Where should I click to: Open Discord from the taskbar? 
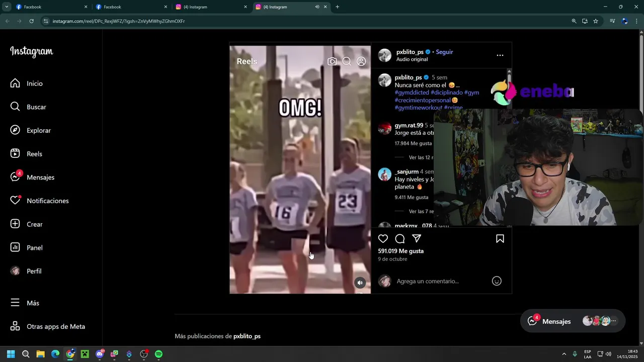point(100,354)
